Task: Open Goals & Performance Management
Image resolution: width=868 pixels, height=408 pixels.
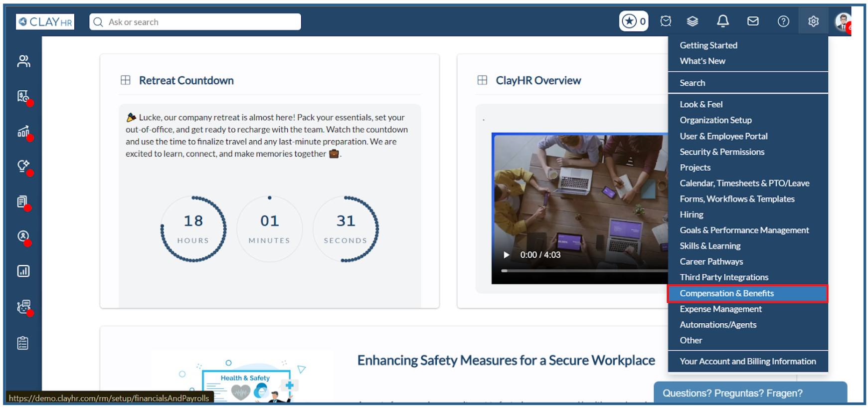Action: 744,230
